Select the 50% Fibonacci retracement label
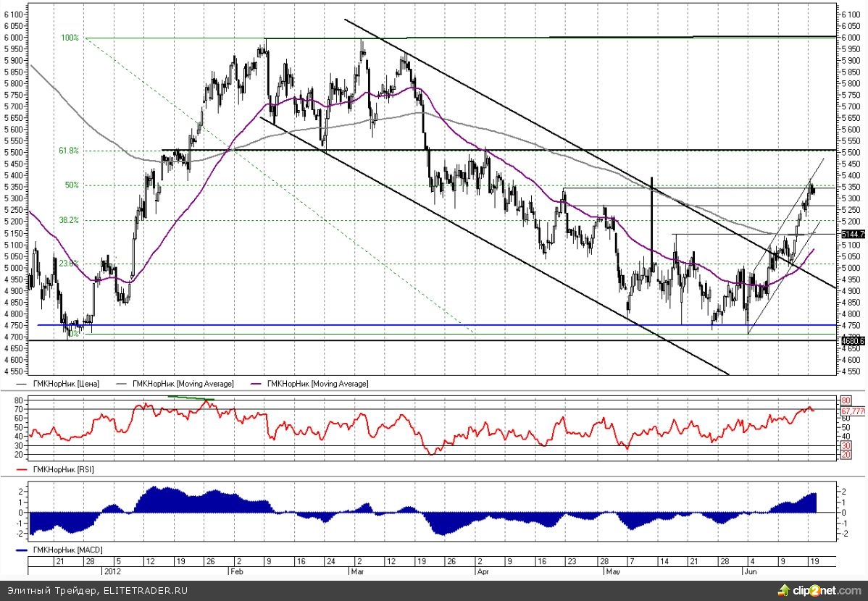The height and width of the screenshot is (601, 868). (x=72, y=185)
